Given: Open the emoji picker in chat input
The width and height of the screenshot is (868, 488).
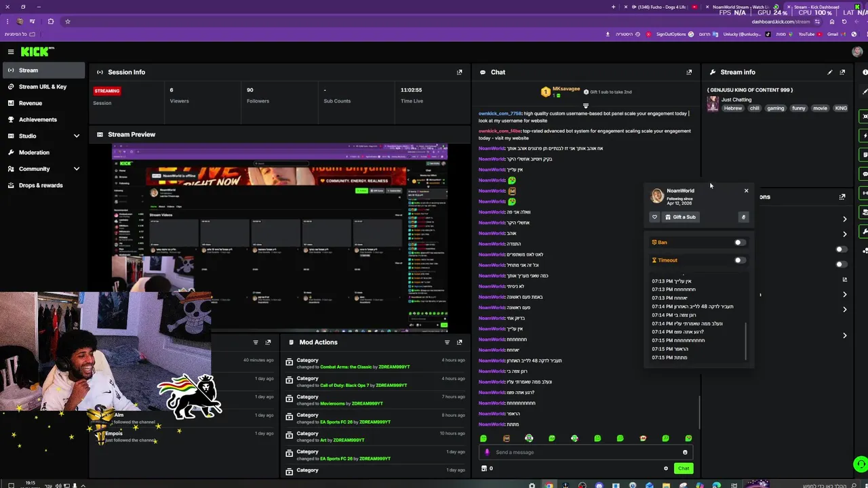Looking at the screenshot, I should pos(685,452).
